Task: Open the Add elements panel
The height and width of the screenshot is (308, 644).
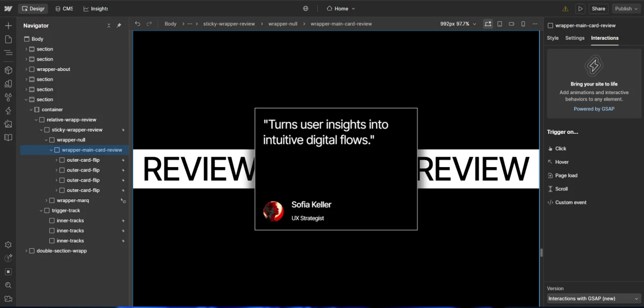Action: [x=8, y=26]
